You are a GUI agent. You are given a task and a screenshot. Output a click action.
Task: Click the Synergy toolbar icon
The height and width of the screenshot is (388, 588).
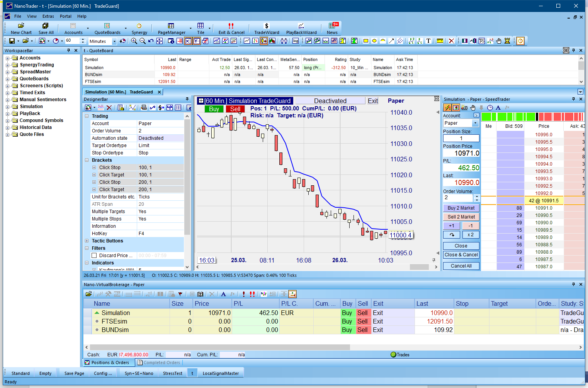tap(139, 26)
